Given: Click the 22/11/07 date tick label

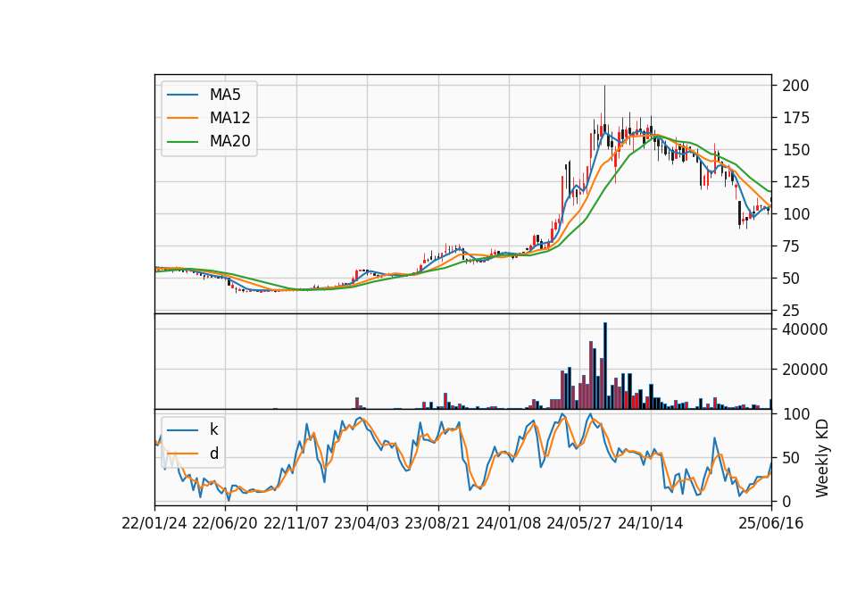Looking at the screenshot, I should tap(296, 523).
